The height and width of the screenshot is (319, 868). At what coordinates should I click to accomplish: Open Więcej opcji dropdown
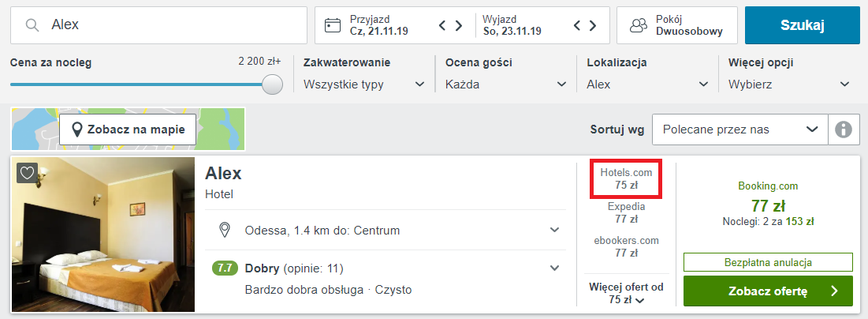[789, 84]
